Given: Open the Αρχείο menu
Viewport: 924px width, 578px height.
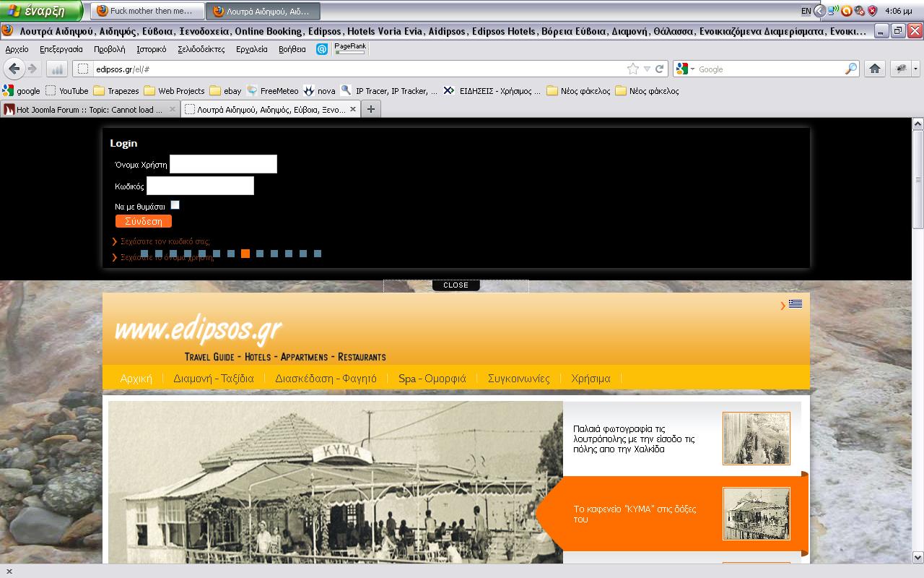Looking at the screenshot, I should pos(17,49).
